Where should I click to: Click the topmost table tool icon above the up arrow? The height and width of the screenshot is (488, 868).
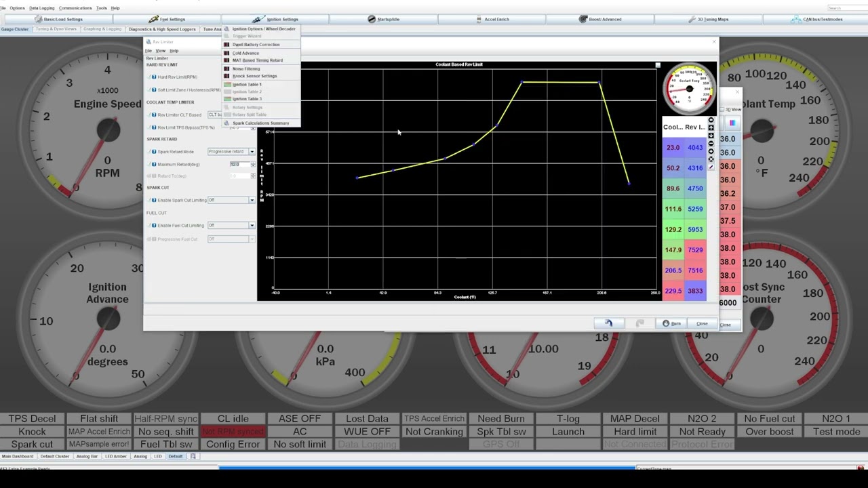[711, 120]
